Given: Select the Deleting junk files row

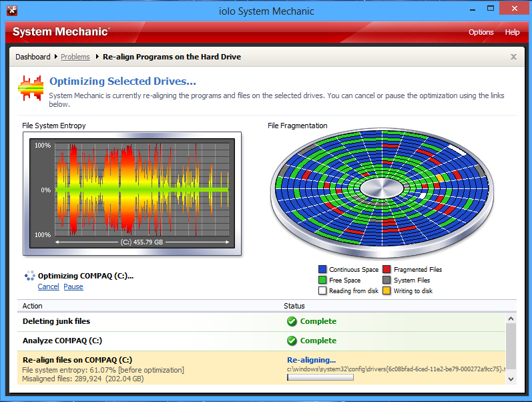Looking at the screenshot, I should point(261,321).
